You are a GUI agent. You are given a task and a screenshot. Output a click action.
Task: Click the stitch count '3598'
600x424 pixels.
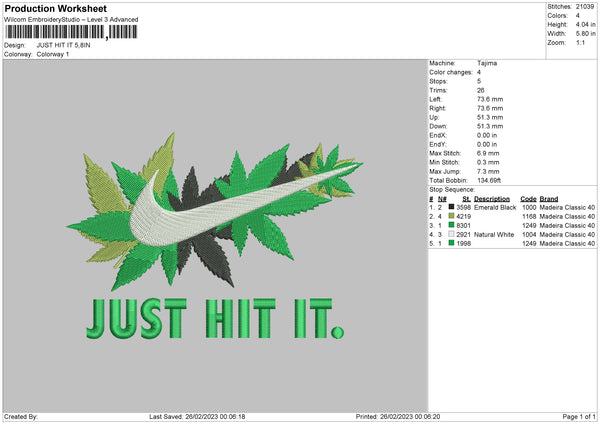463,207
